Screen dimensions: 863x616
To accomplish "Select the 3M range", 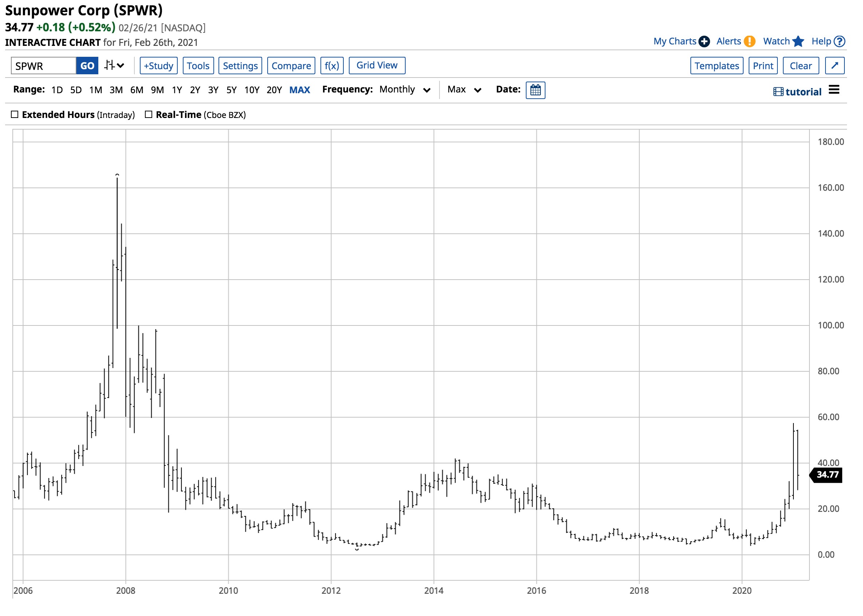I will [x=116, y=90].
